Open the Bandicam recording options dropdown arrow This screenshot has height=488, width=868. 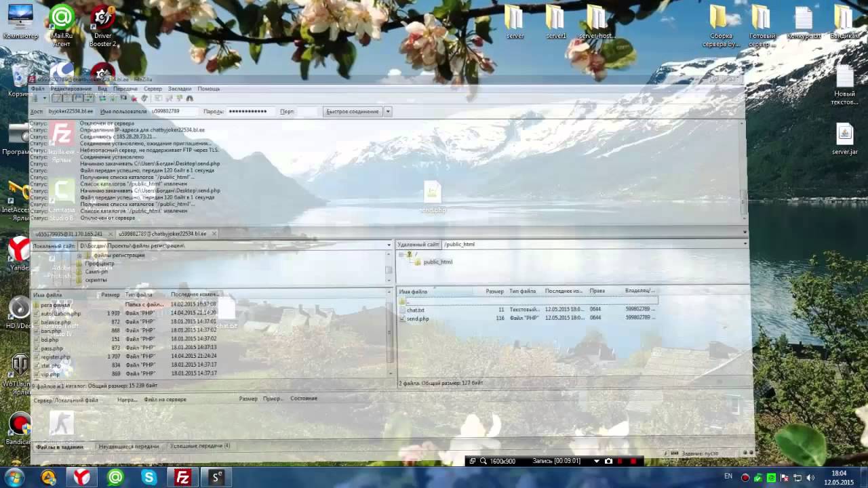(x=597, y=461)
